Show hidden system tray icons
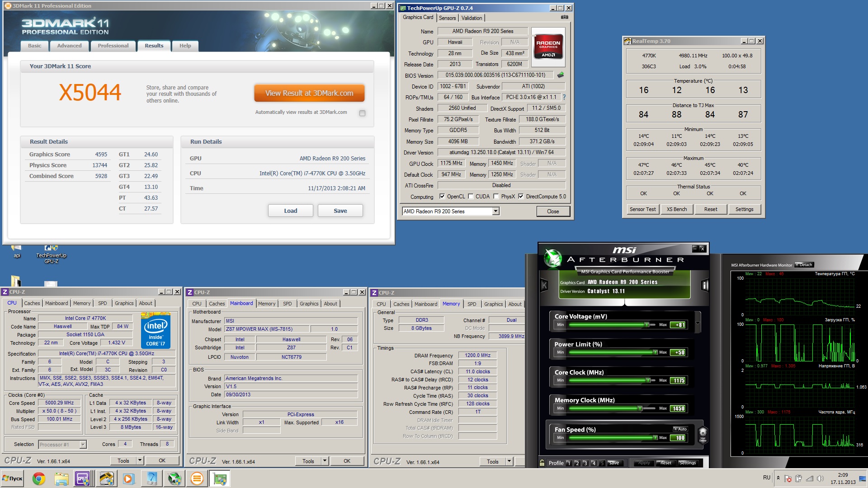Viewport: 868px width, 488px height. tap(778, 478)
